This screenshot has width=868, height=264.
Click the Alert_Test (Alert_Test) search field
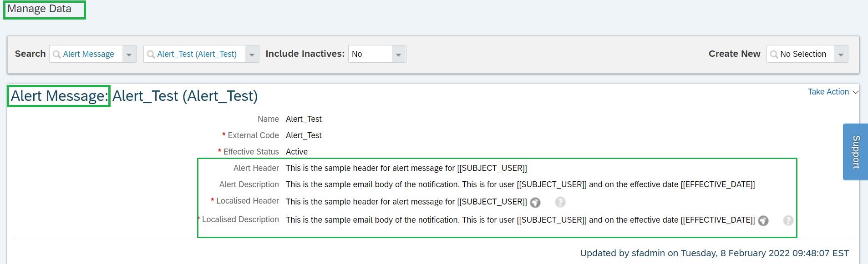click(x=201, y=54)
